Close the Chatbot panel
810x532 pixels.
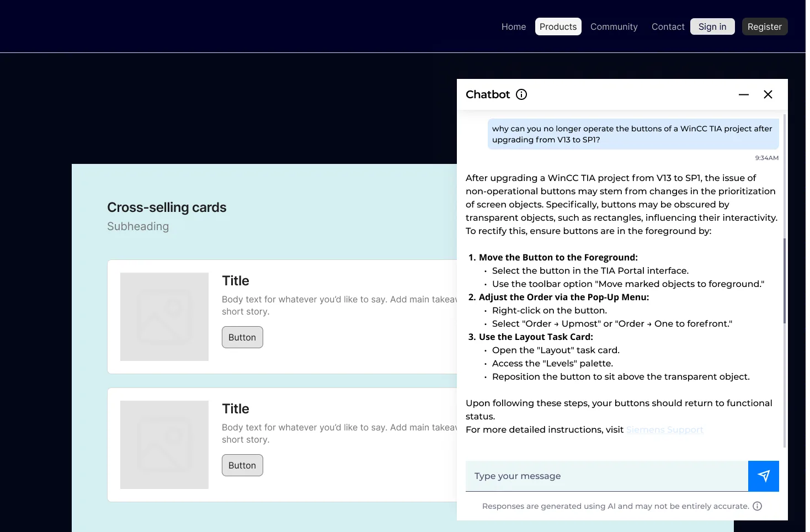coord(768,94)
